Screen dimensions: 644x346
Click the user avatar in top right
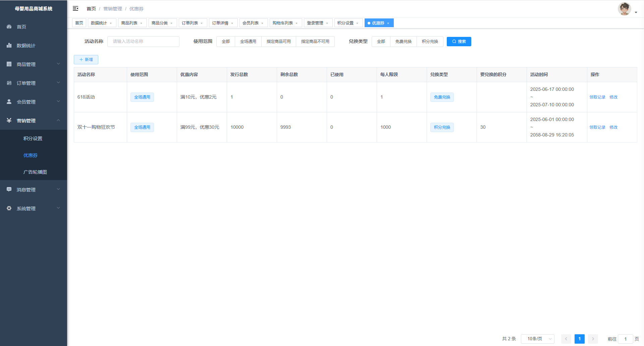pyautogui.click(x=624, y=9)
